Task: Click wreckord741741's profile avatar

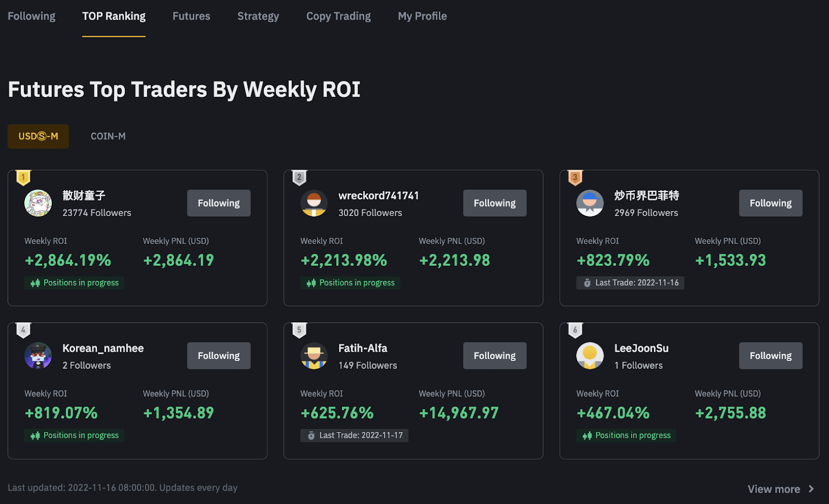Action: (x=313, y=203)
